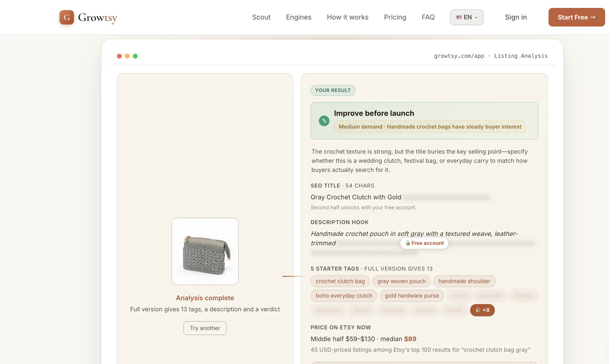Click the yellow window dot

[x=127, y=56]
